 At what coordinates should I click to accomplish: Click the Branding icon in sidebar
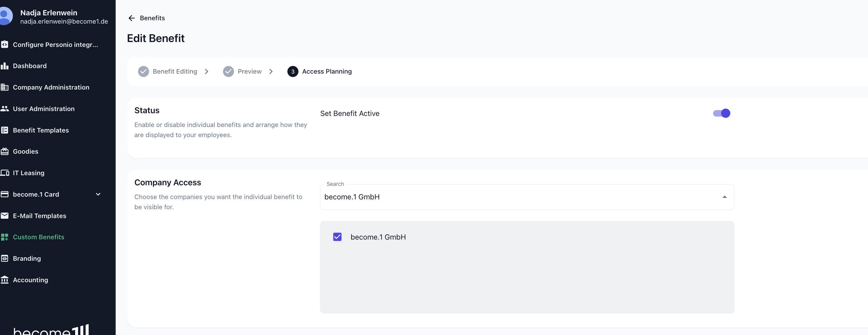pyautogui.click(x=4, y=259)
